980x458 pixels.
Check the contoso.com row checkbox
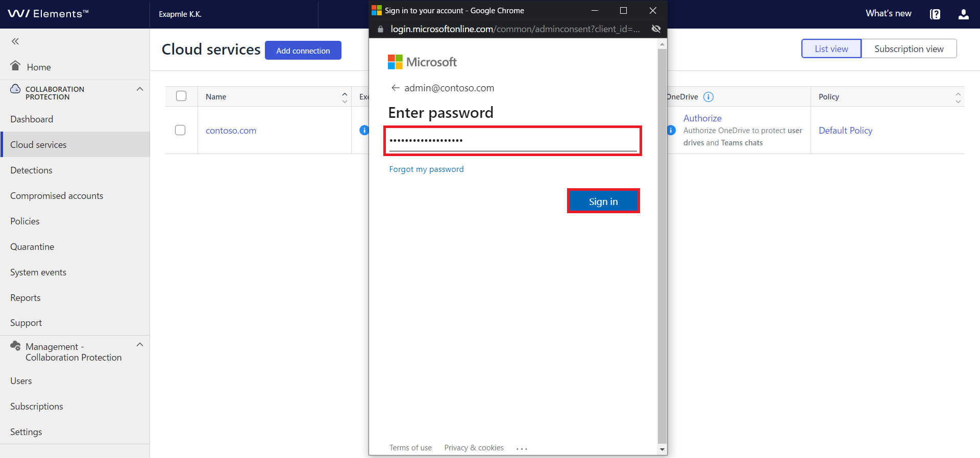click(x=180, y=130)
